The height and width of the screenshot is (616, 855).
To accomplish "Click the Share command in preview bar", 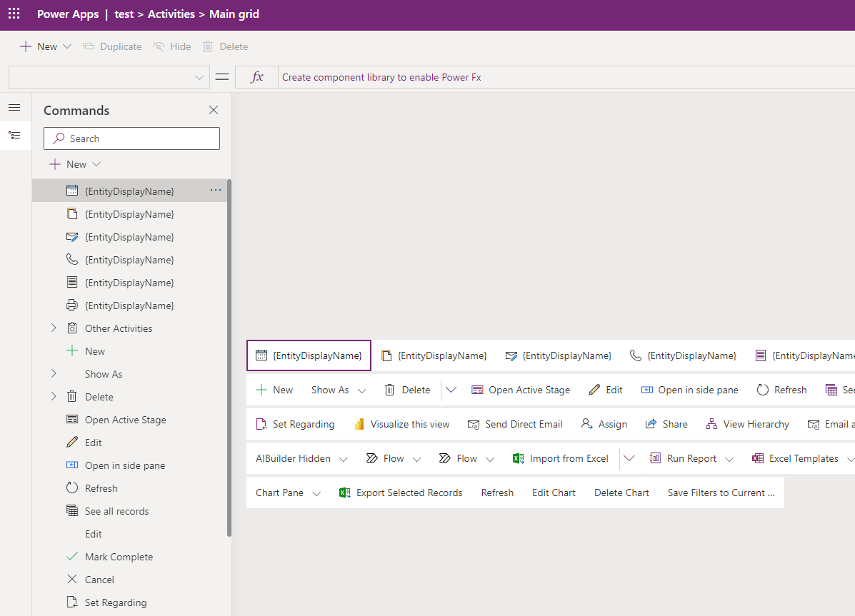I will [666, 424].
